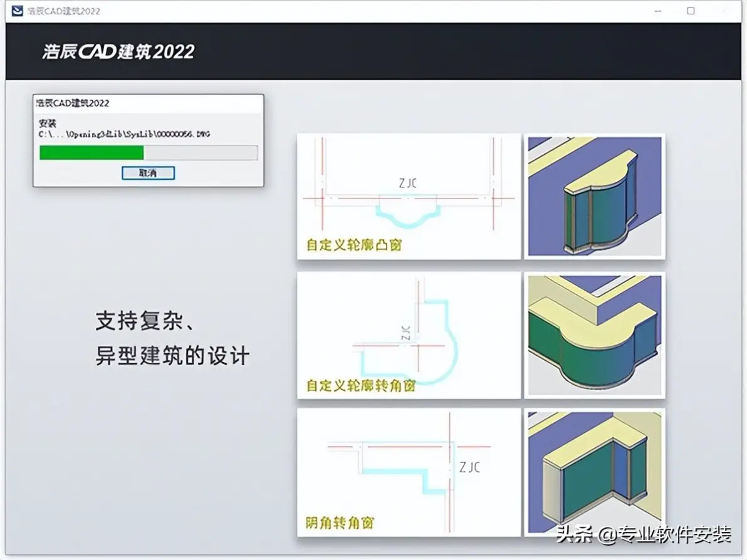Click the installer app icon in title bar
This screenshot has height=560, width=747.
(17, 11)
